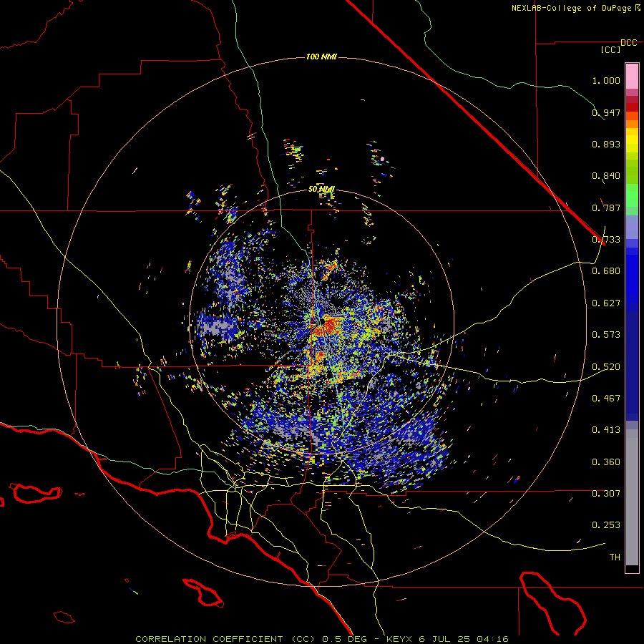The image size is (644, 644).
Task: Select the 0.307 scale value
Action: click(606, 494)
